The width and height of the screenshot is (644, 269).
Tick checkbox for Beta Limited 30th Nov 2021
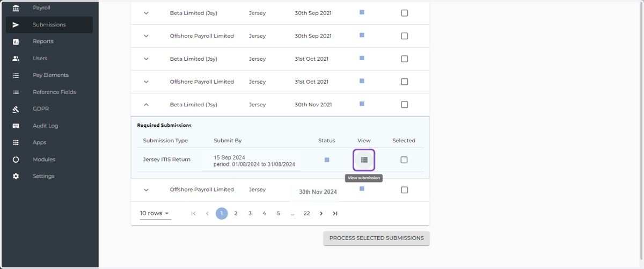404,105
